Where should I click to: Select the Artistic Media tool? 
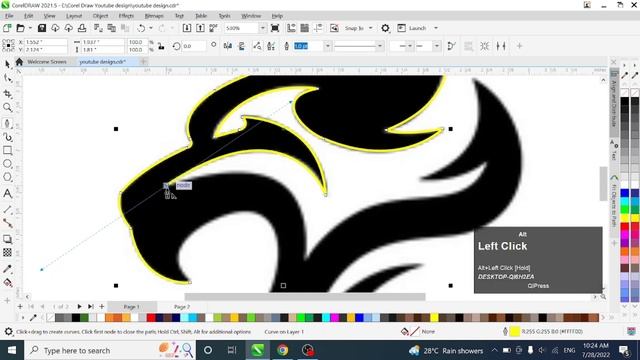7,137
